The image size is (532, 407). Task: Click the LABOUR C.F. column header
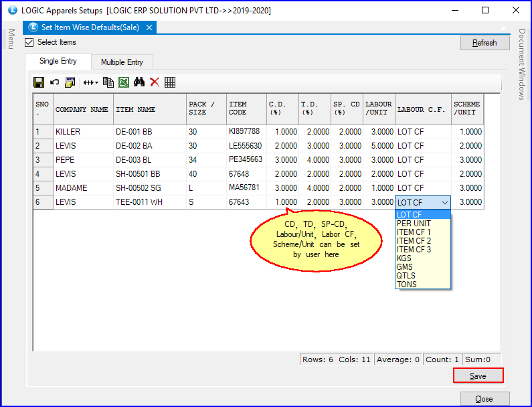pos(423,109)
